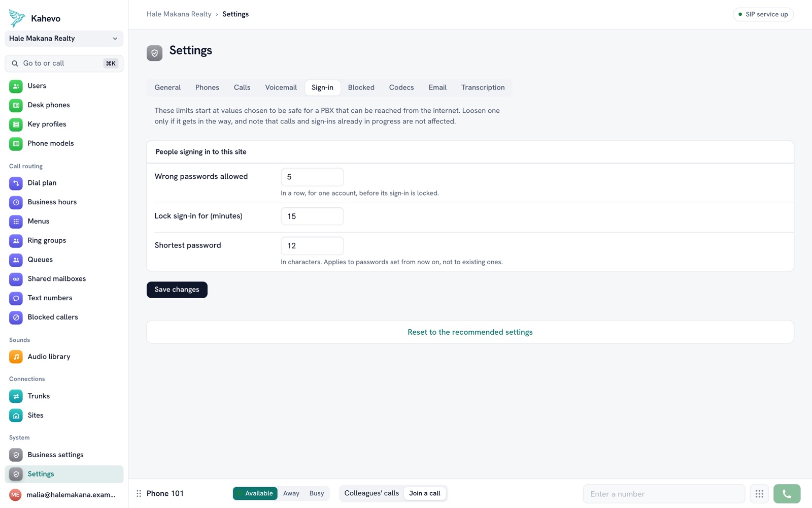Open the Queues icon
The height and width of the screenshot is (508, 812).
(16, 260)
